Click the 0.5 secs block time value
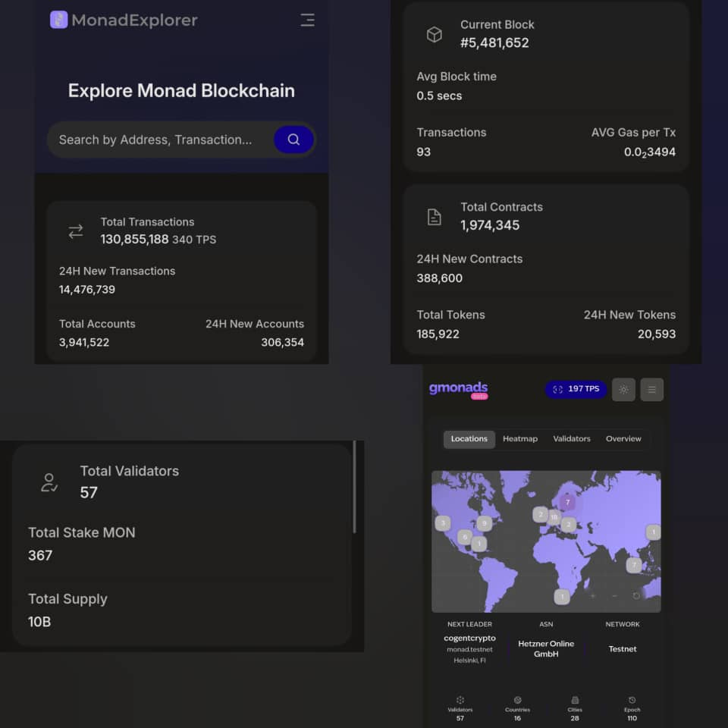 [439, 96]
